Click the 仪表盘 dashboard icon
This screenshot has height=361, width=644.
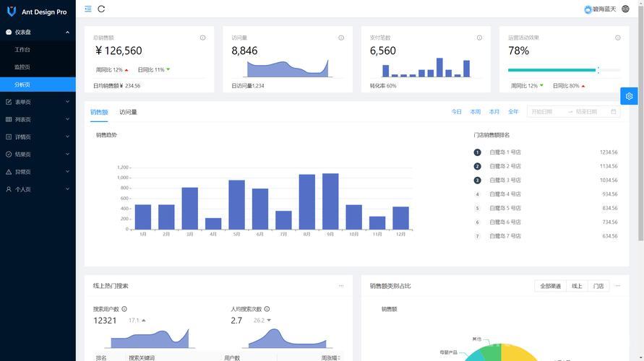click(9, 32)
